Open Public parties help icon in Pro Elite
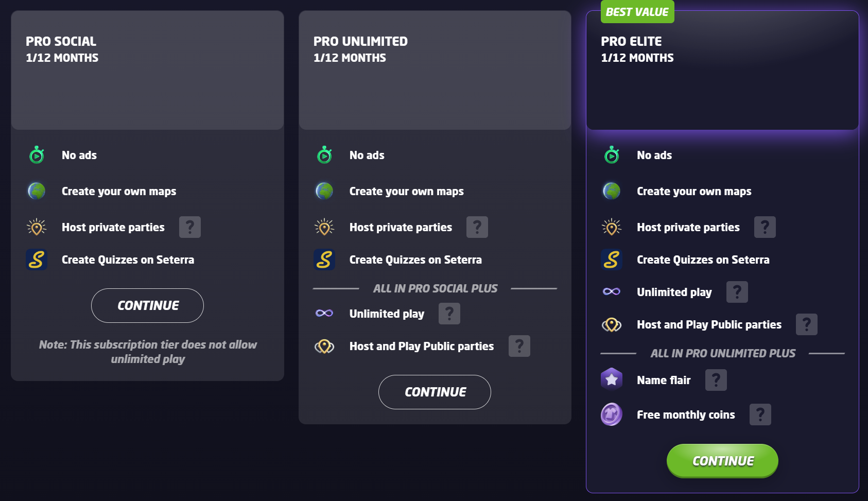Screen dimensions: 868x501 coord(807,324)
